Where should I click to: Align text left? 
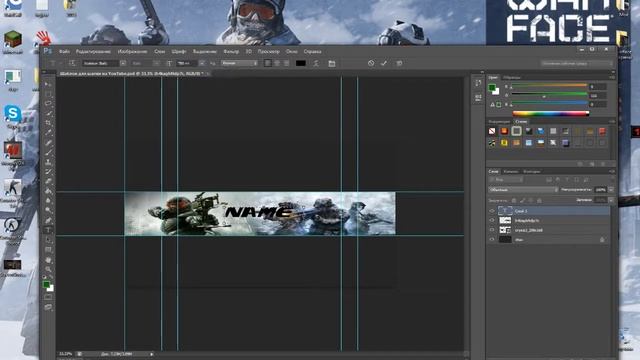pyautogui.click(x=268, y=63)
